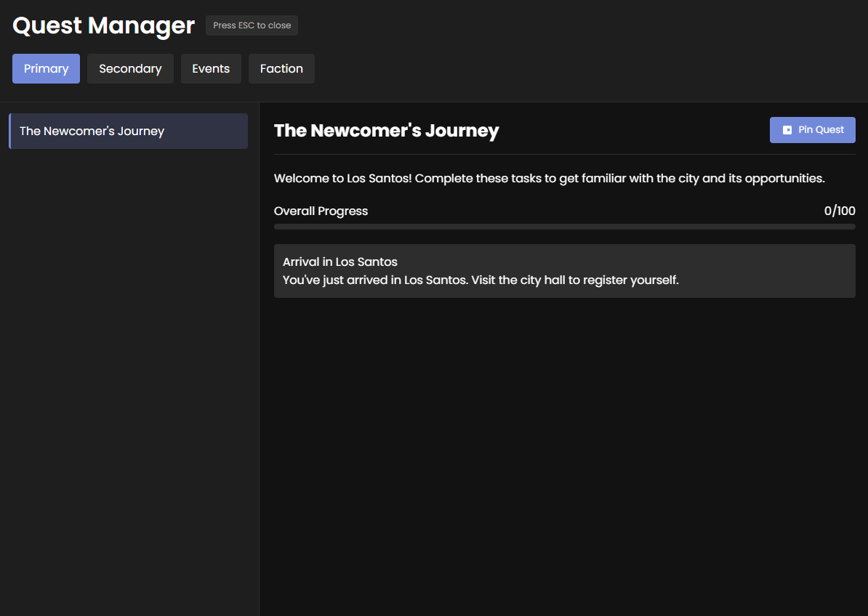Click The Newcomer's Journey detail heading
868x616 pixels.
pyautogui.click(x=387, y=131)
